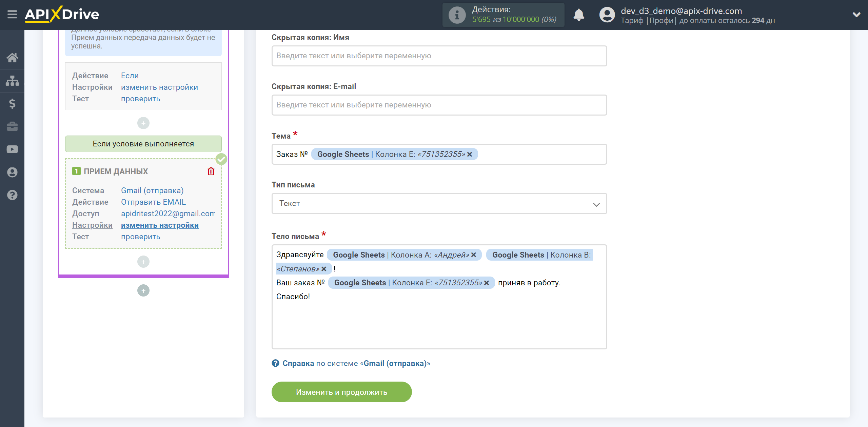Click изменить настройки in Если block
Screen dimensions: 868x427
coord(159,87)
